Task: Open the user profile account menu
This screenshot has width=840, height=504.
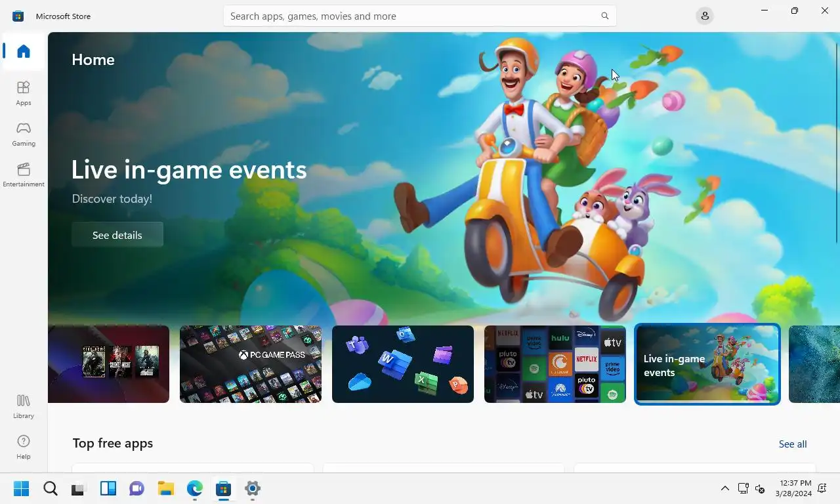Action: tap(705, 16)
